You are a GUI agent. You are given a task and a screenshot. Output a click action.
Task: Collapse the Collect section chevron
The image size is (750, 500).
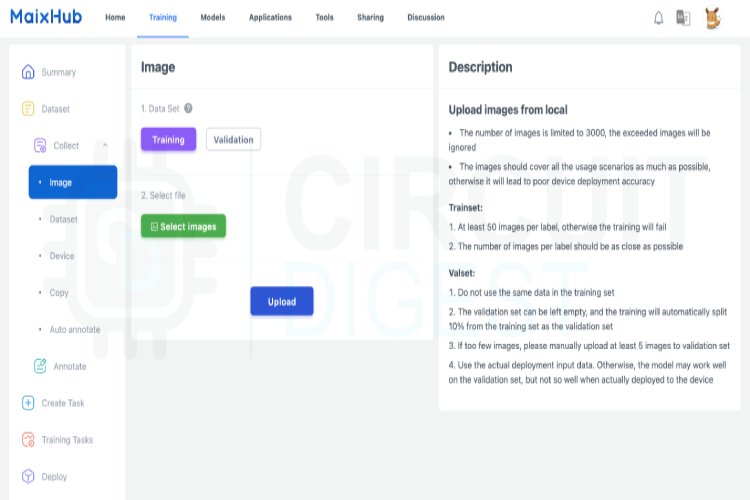[105, 145]
